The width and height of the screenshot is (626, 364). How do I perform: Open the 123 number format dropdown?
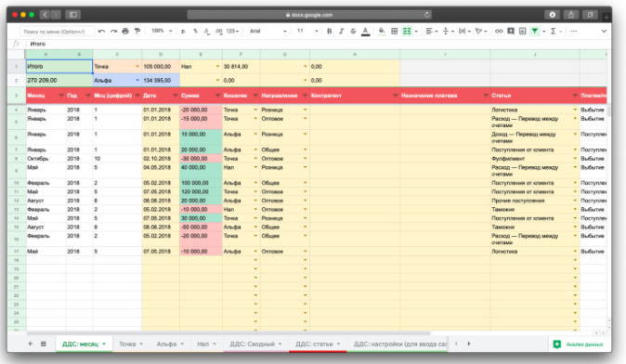232,32
